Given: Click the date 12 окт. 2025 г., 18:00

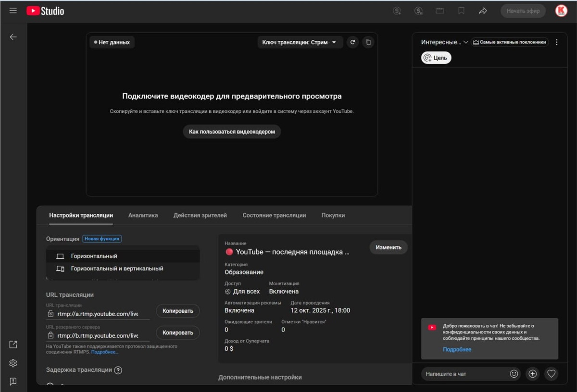Looking at the screenshot, I should pos(320,310).
